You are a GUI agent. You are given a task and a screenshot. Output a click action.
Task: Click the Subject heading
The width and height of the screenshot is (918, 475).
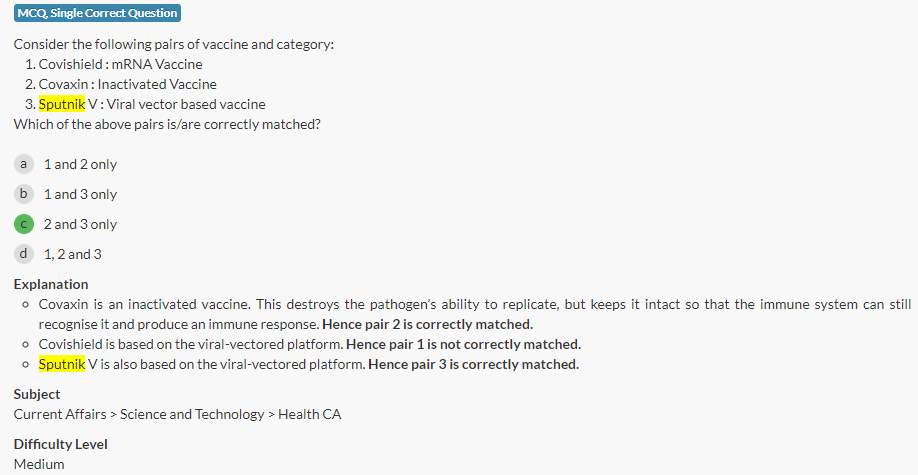point(37,394)
